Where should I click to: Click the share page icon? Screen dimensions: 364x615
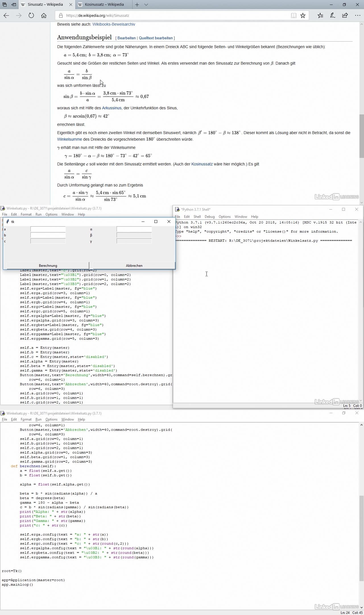point(345,16)
